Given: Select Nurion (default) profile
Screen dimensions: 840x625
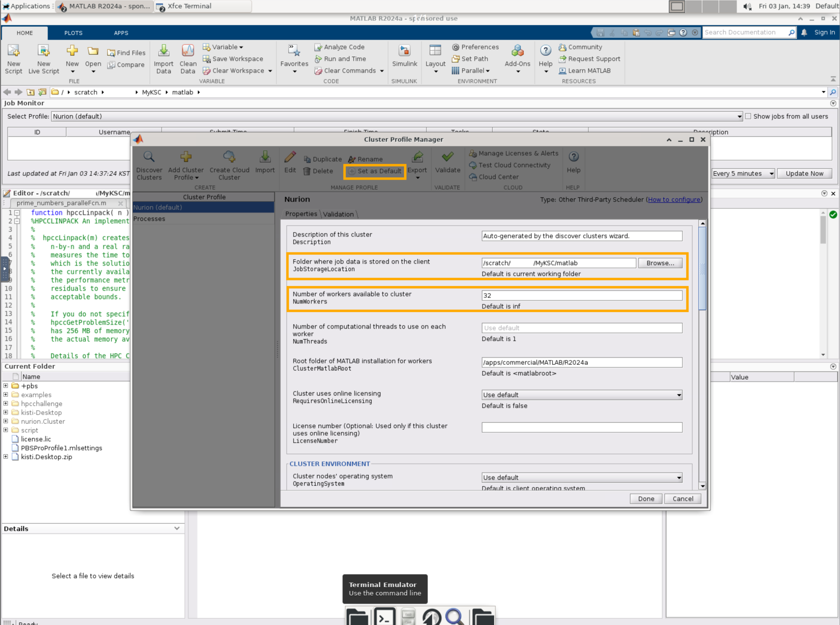Looking at the screenshot, I should point(203,207).
